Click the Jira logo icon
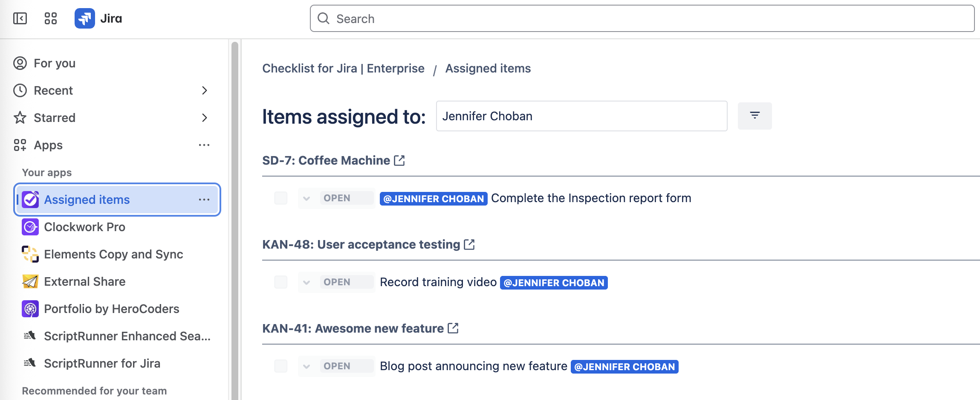This screenshot has height=400, width=980. (84, 18)
